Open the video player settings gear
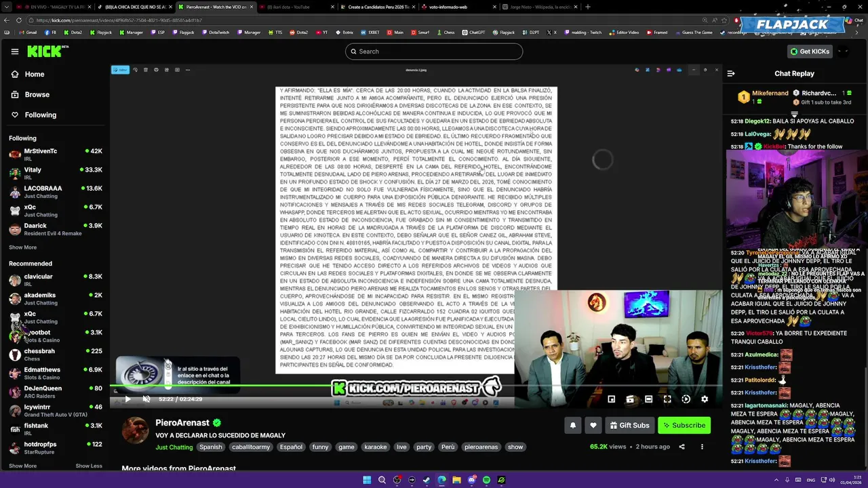This screenshot has width=868, height=488. coord(705,399)
